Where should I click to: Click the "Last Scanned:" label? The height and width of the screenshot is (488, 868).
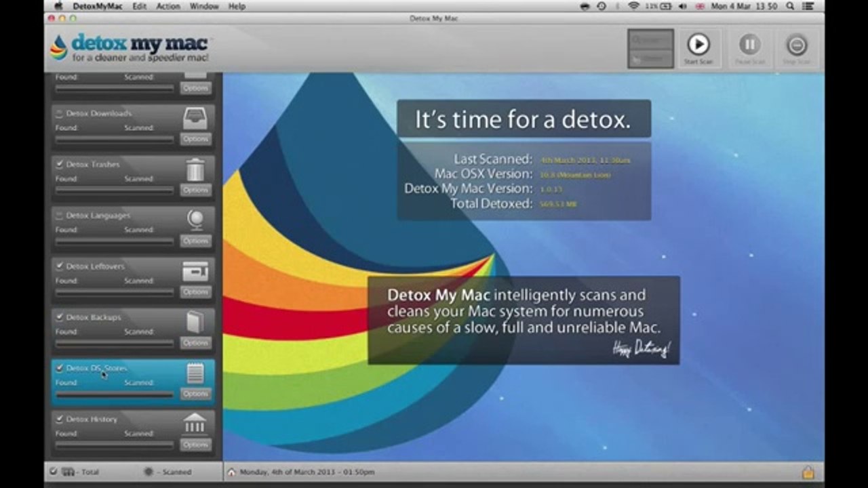click(x=493, y=159)
